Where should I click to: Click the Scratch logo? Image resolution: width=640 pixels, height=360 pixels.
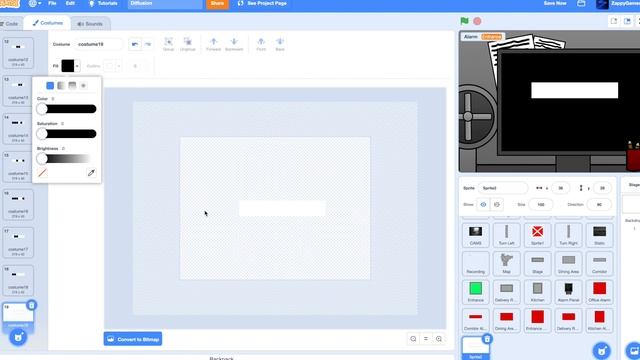point(9,4)
